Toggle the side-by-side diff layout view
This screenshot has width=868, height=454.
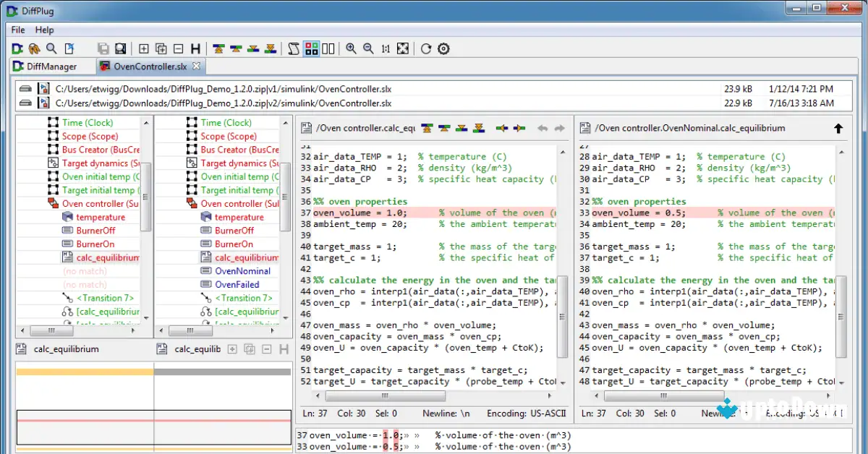coord(329,48)
